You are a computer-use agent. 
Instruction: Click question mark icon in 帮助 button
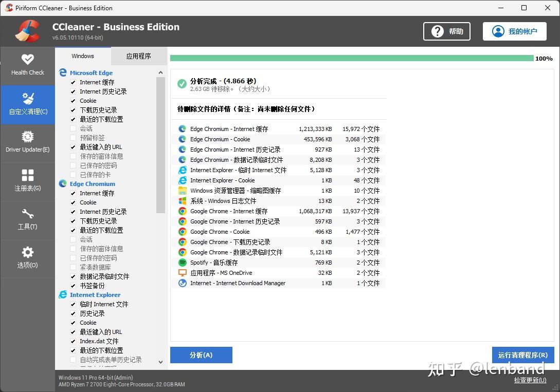point(438,31)
